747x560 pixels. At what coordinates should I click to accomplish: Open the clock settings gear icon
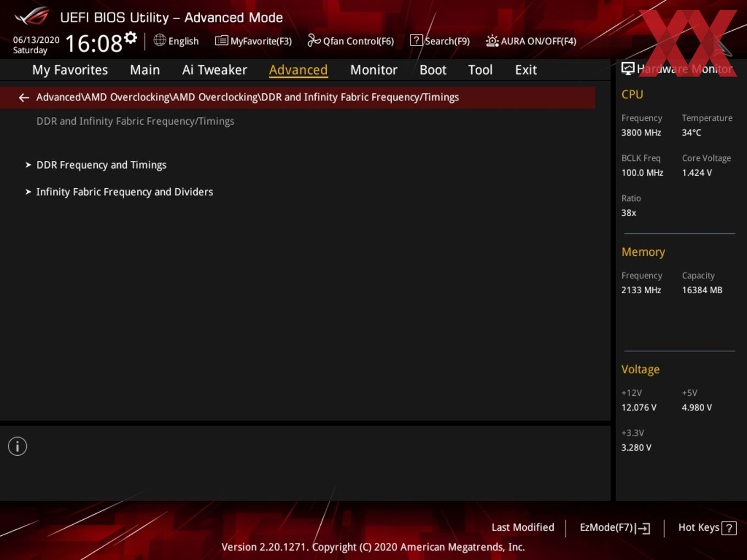pyautogui.click(x=131, y=37)
